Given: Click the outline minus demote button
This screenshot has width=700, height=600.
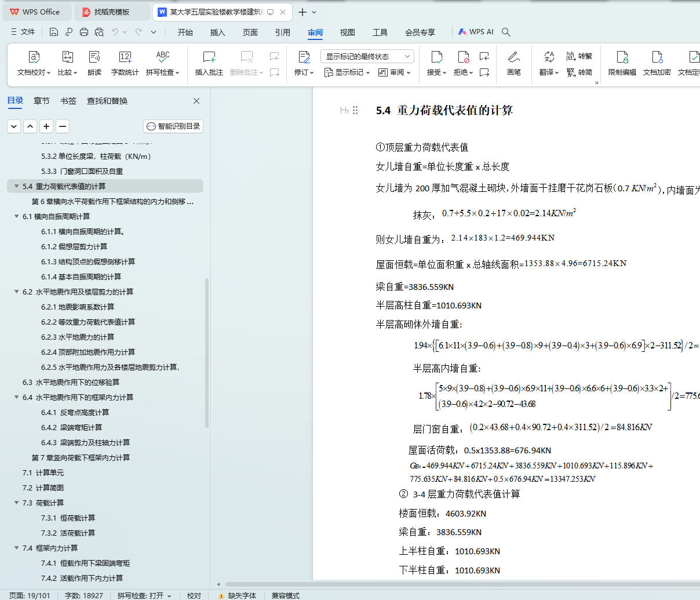Looking at the screenshot, I should coord(63,126).
